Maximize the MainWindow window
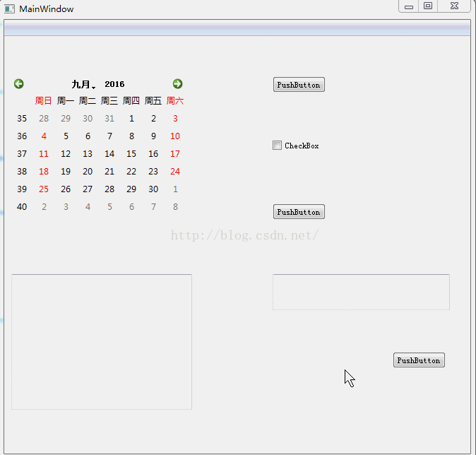This screenshot has height=455, width=476. (428, 6)
